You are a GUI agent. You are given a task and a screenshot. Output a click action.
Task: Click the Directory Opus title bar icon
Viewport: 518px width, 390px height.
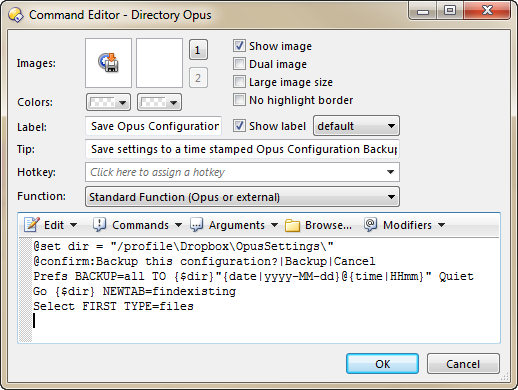[x=16, y=15]
